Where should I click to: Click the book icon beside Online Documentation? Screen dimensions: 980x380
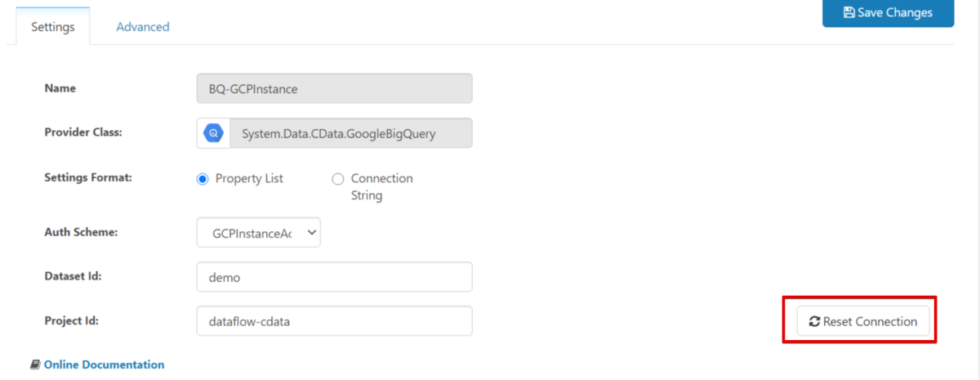point(35,365)
